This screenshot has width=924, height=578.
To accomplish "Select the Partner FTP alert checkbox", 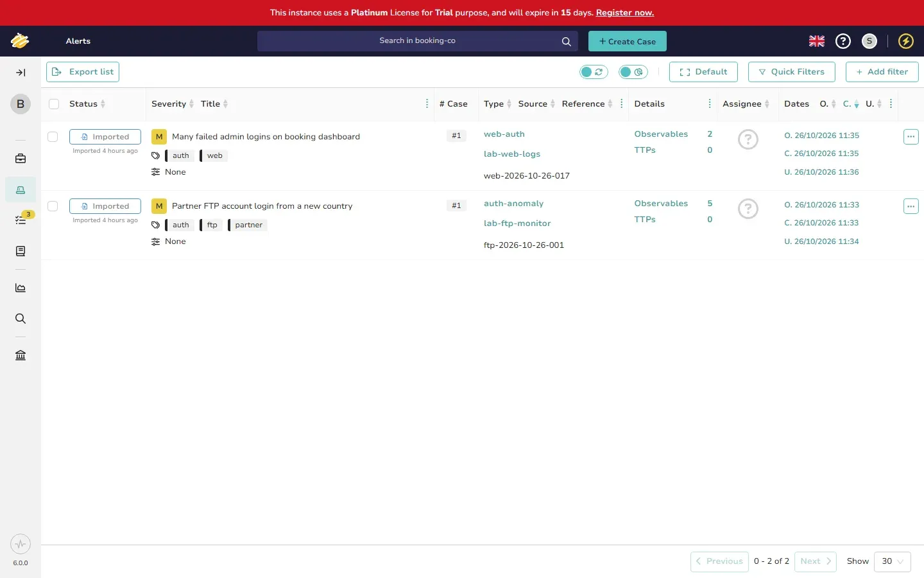I will click(53, 206).
